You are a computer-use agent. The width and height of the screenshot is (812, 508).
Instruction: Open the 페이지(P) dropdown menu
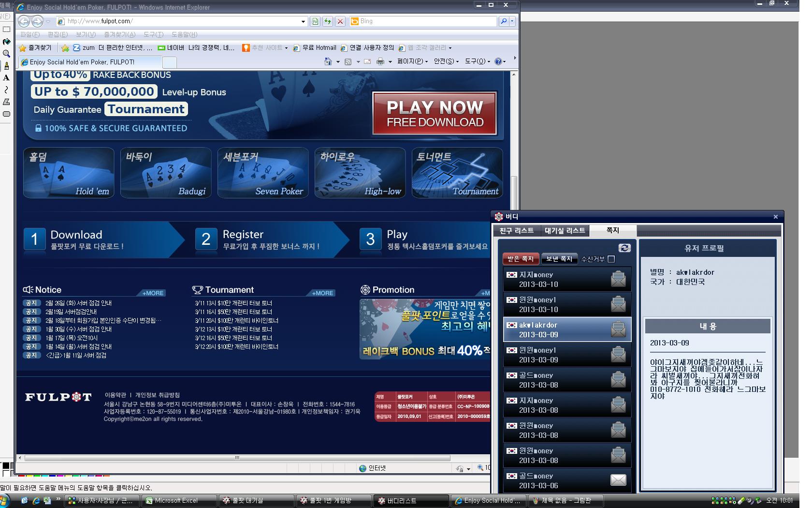(x=412, y=61)
